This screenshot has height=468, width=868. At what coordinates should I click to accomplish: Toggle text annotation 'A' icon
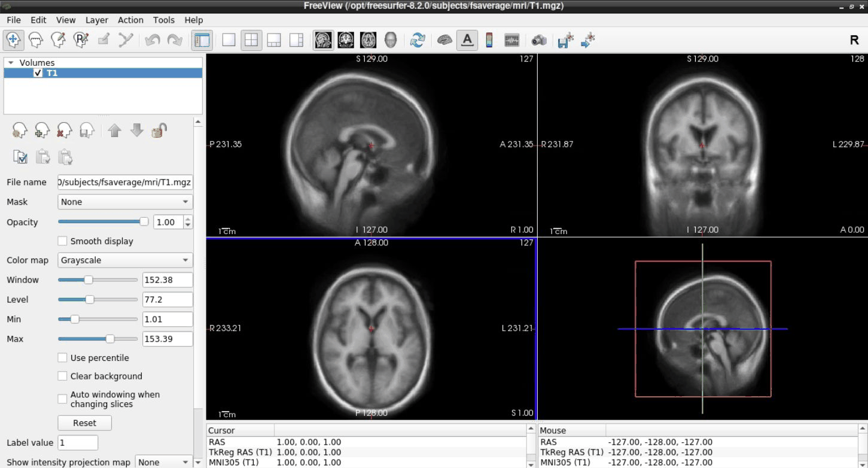point(467,40)
